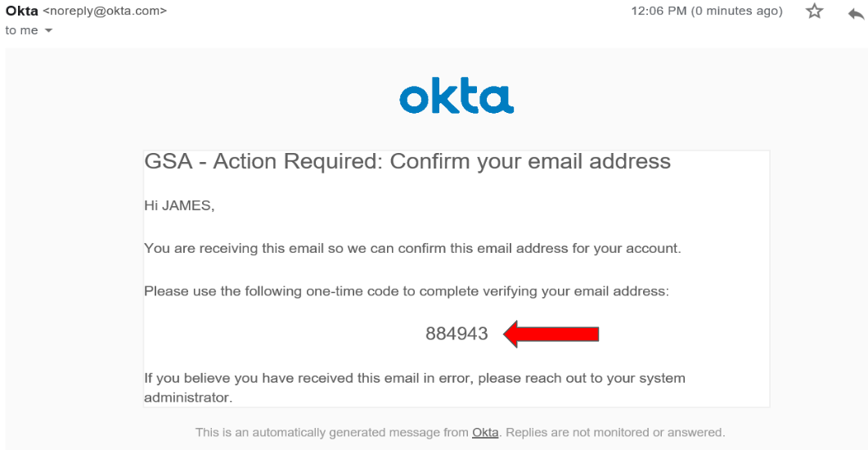Click the blue okta logo

(x=456, y=97)
